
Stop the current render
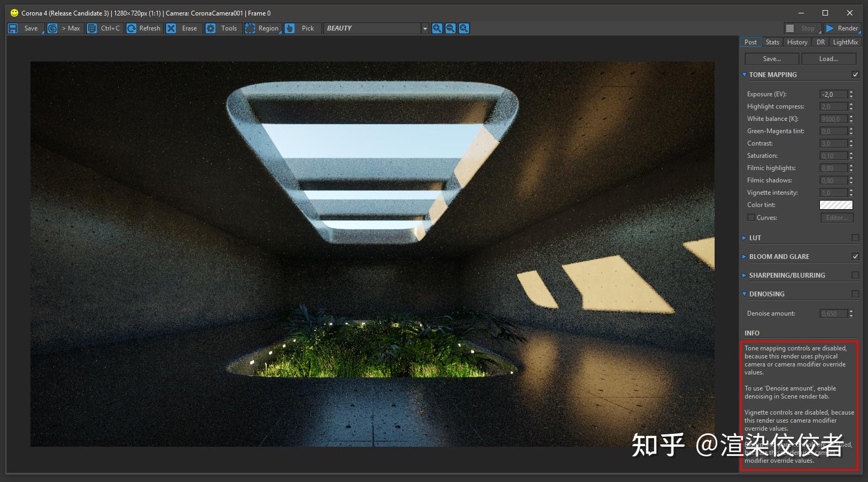[x=802, y=28]
